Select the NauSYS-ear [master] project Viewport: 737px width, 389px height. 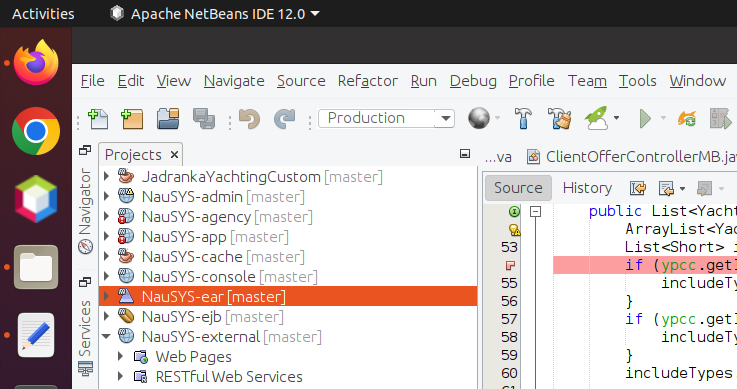[288, 296]
